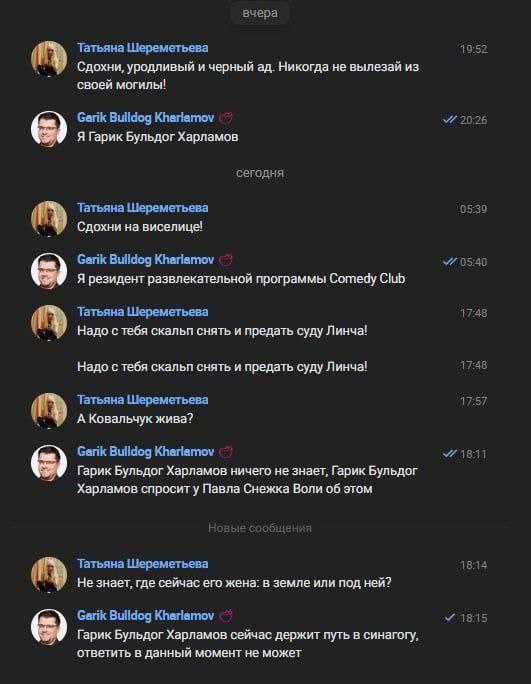Viewport: 531px width, 684px height.
Task: Select the message 'А Ковальчук жива?'
Action: [x=135, y=419]
